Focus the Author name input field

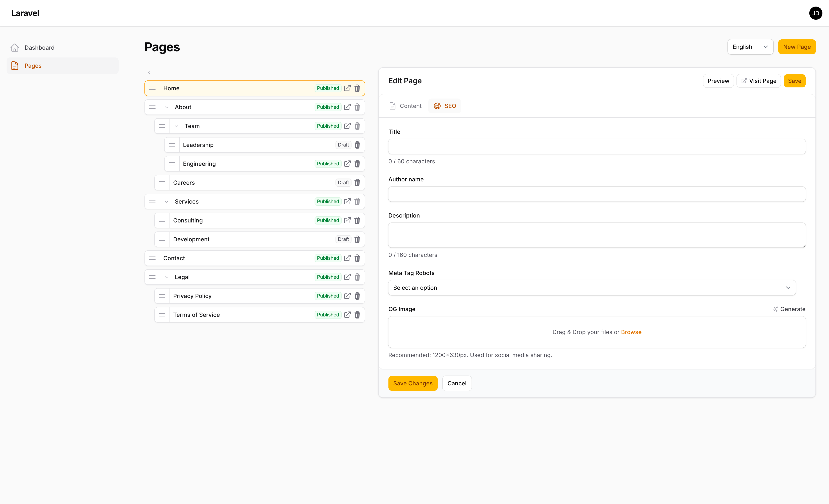click(597, 194)
